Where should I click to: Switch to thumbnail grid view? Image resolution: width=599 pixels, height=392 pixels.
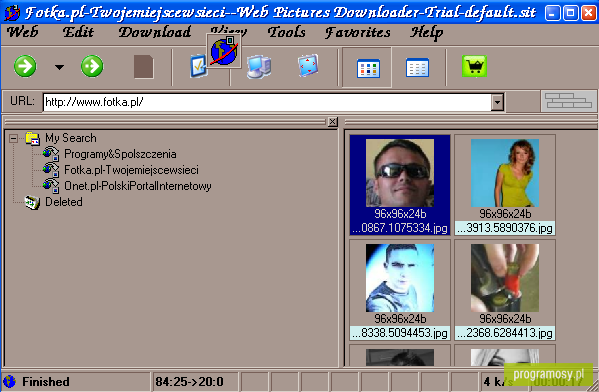click(x=367, y=68)
